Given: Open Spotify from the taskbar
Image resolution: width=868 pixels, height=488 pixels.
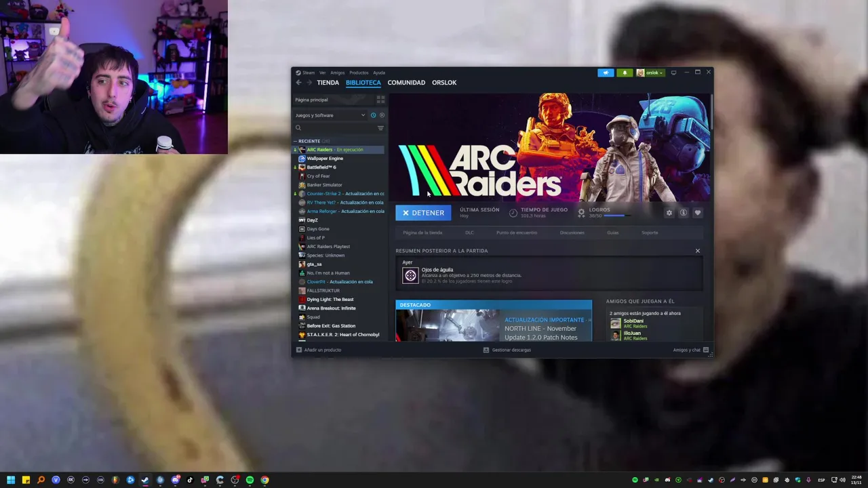Looking at the screenshot, I should (250, 480).
